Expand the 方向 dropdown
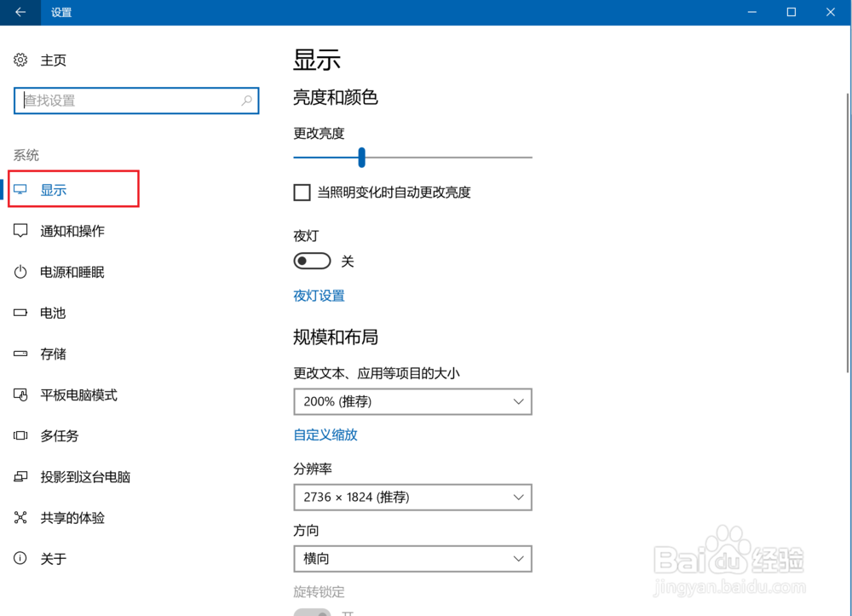852x616 pixels. point(412,559)
